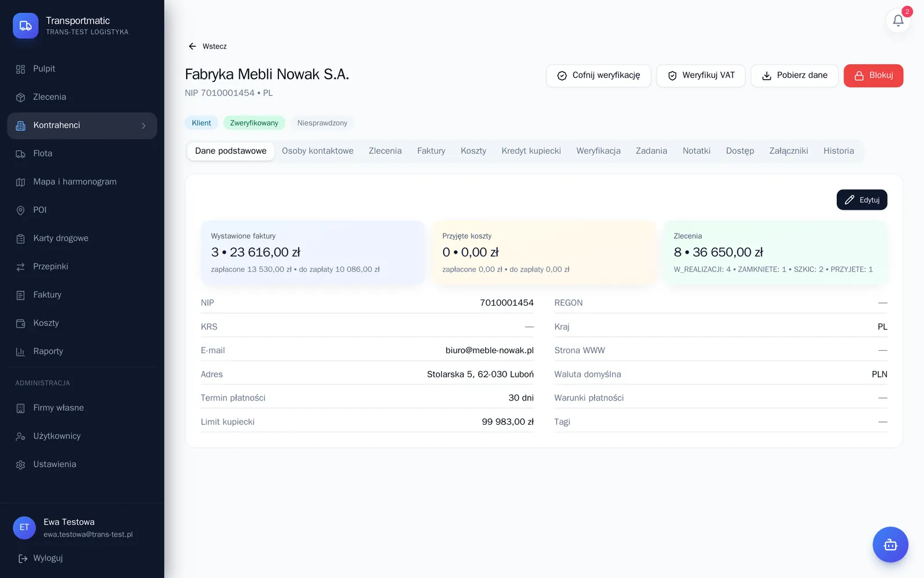Click the address Stolarska 5, 62-030 Luboń
Viewport: 924px width, 578px height.
click(480, 375)
